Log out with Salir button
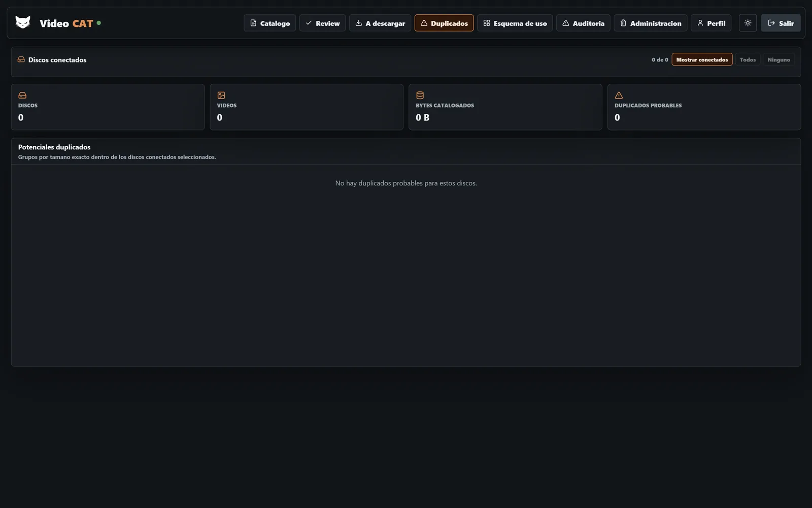This screenshot has width=812, height=508. tap(781, 23)
